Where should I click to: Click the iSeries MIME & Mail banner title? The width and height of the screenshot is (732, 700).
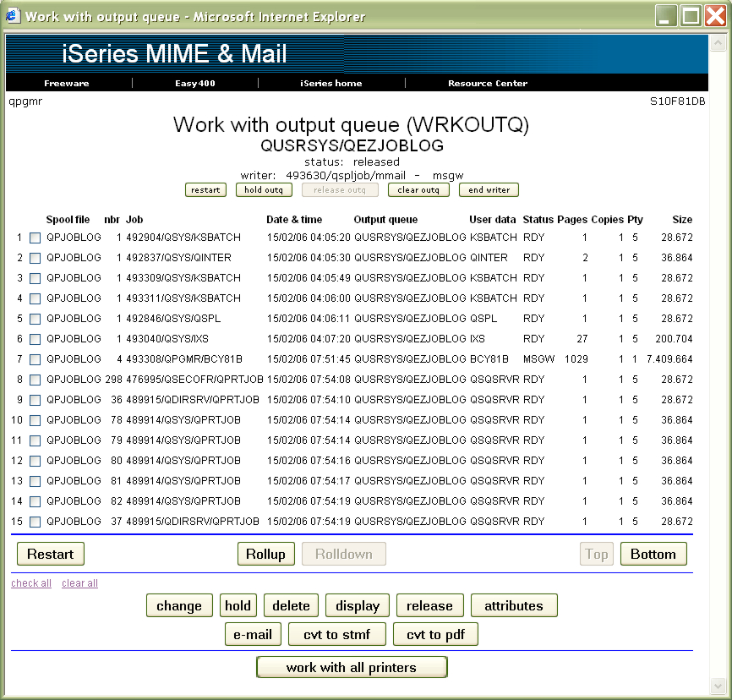click(174, 54)
